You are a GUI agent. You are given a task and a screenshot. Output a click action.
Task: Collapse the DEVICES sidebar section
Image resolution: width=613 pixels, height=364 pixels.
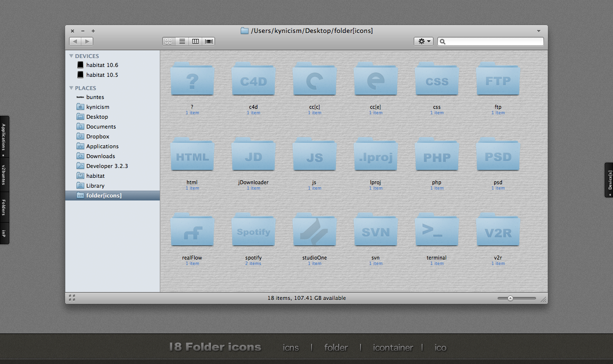click(72, 56)
